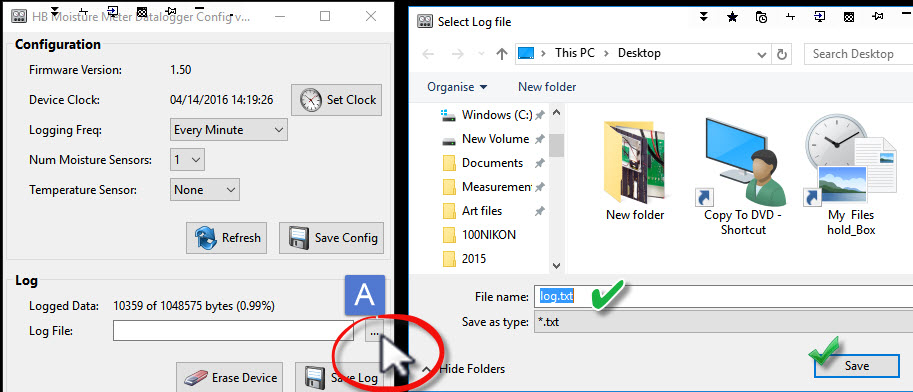Image resolution: width=913 pixels, height=392 pixels.
Task: Go up one folder level arrow
Action: point(502,54)
